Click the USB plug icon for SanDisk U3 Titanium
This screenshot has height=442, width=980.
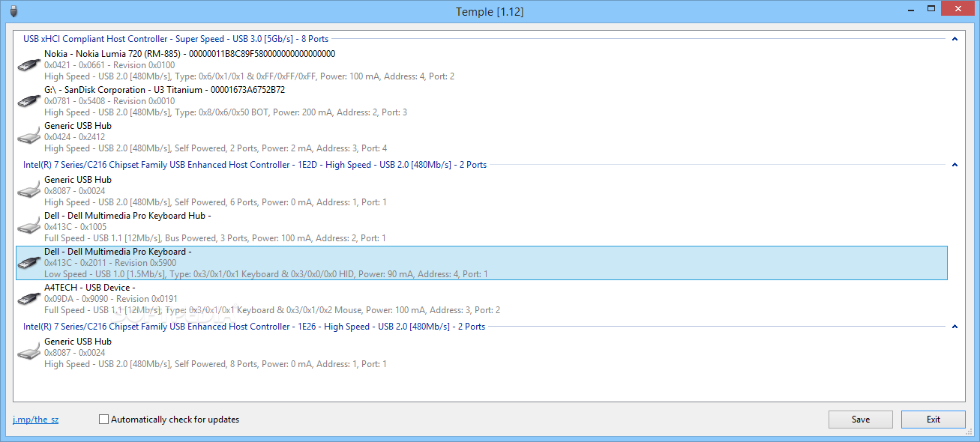point(28,101)
